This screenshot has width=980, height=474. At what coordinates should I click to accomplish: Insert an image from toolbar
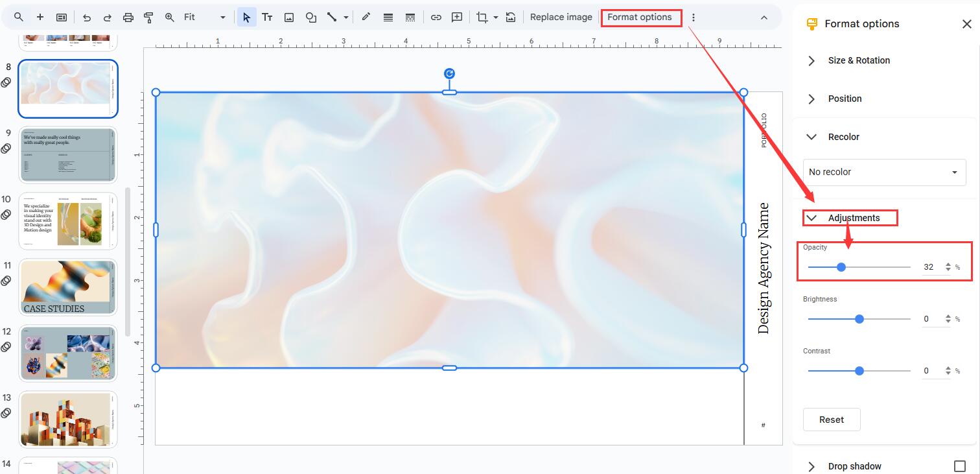pyautogui.click(x=289, y=18)
